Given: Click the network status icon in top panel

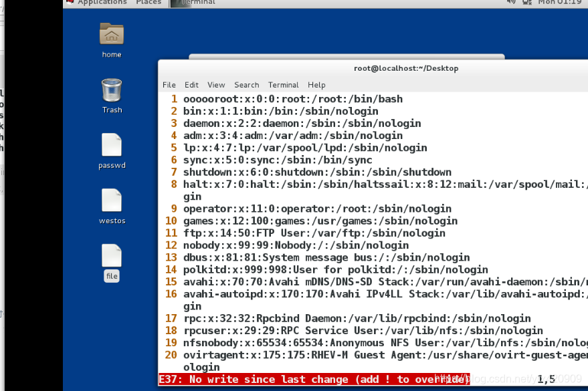Looking at the screenshot, I should (527, 2).
